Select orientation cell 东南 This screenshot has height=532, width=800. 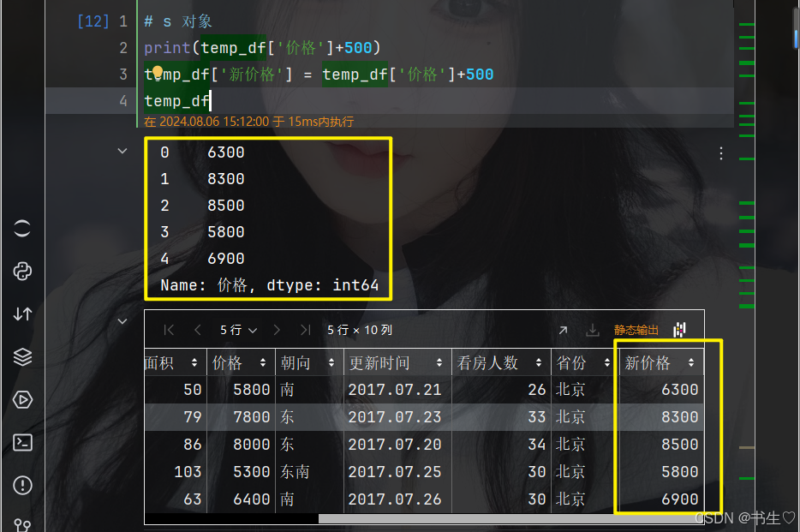click(x=309, y=472)
